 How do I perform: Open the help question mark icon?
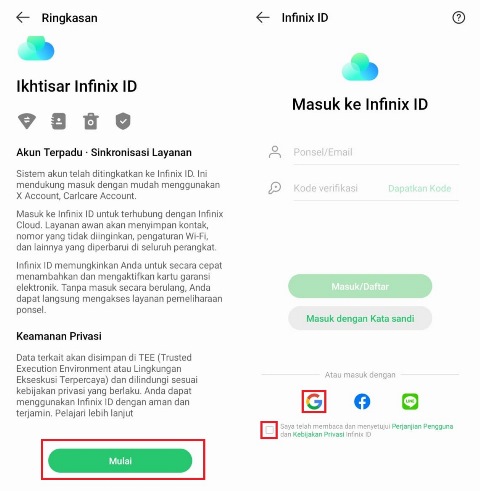click(x=458, y=17)
